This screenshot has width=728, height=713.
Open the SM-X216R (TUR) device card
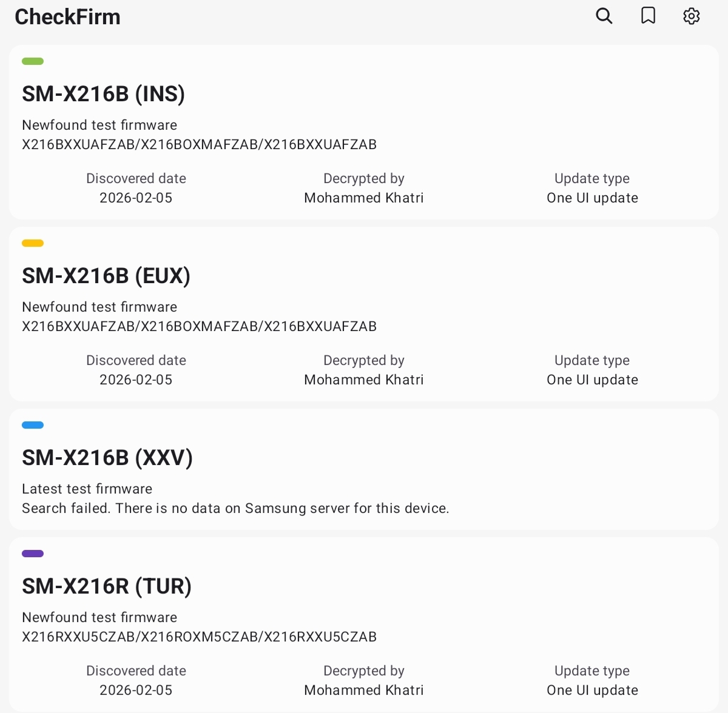point(364,624)
